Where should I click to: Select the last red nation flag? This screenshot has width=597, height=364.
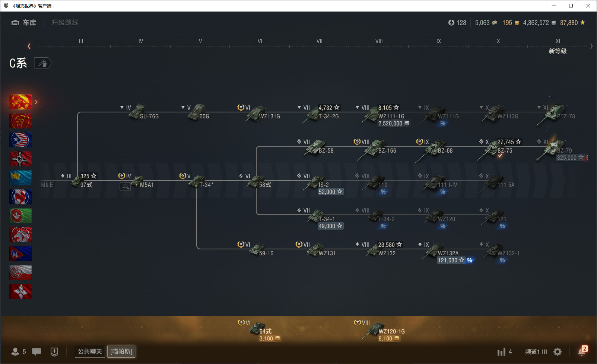20,292
